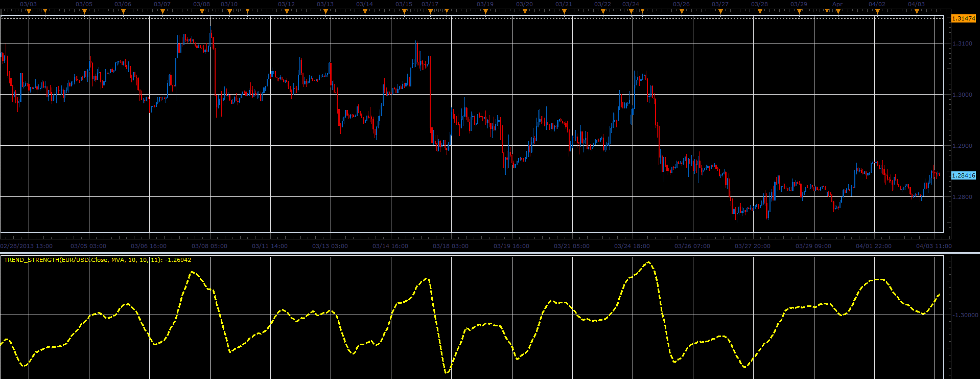The image size is (980, 379).
Task: Click the orange day marker under 03/20
Action: tap(524, 11)
